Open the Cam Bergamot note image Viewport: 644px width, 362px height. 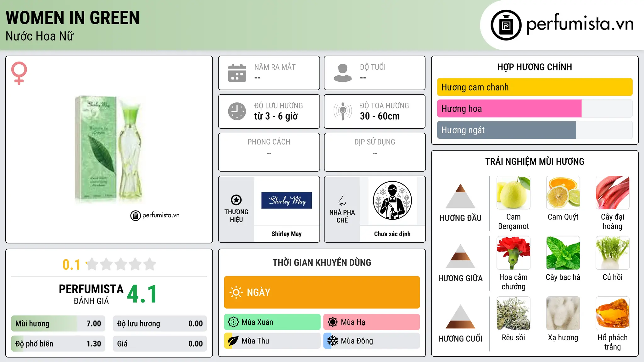pyautogui.click(x=514, y=193)
